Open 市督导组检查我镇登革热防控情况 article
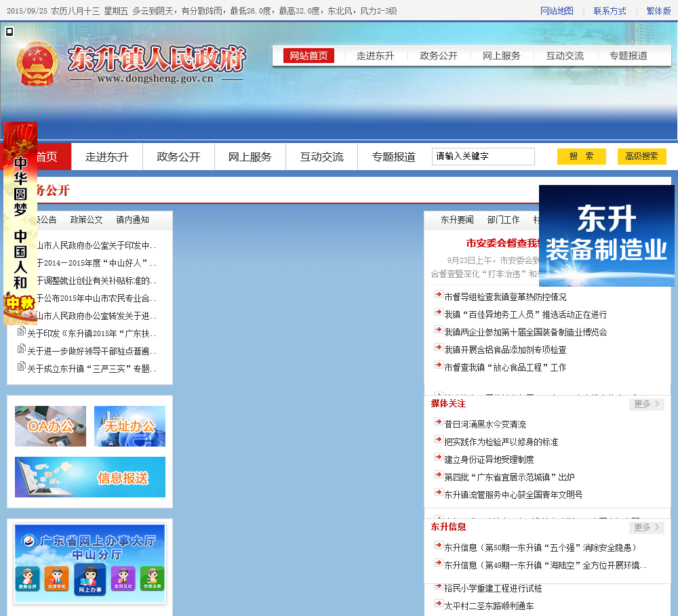 [505, 297]
